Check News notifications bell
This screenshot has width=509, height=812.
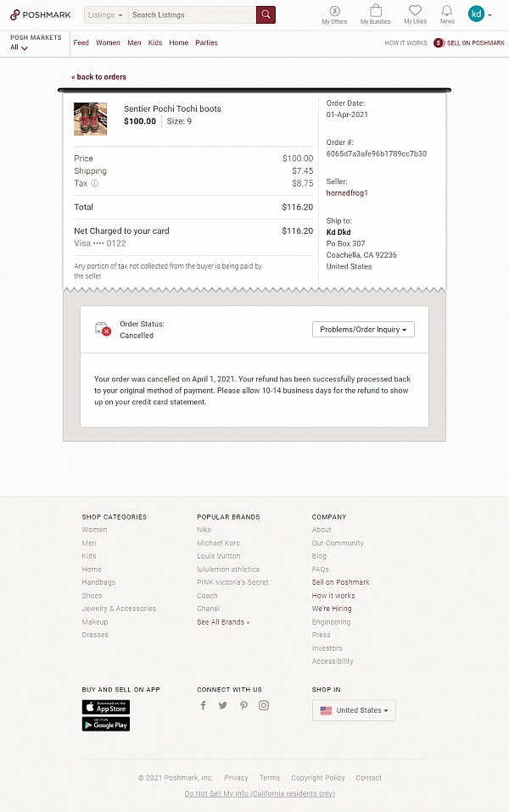447,14
